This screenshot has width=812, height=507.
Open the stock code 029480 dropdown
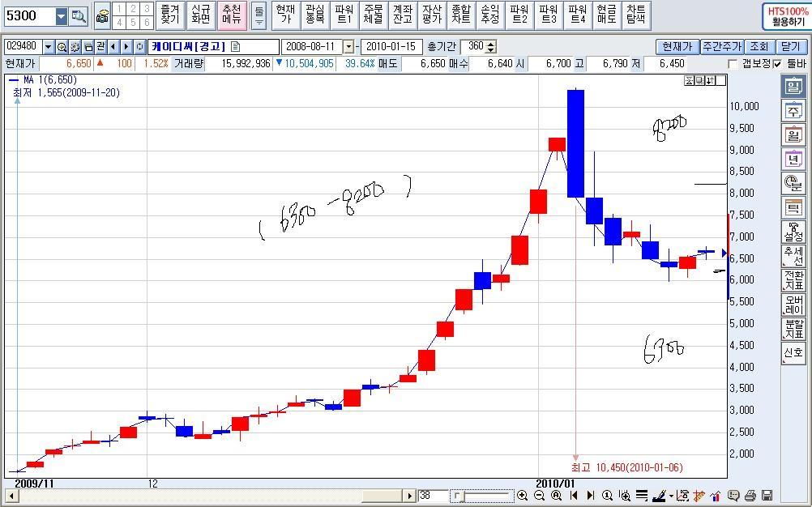pos(48,47)
